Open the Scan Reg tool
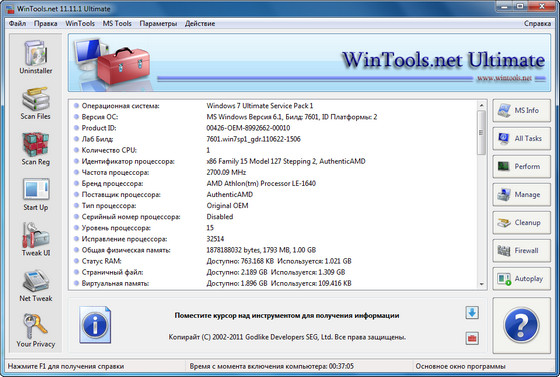The height and width of the screenshot is (377, 560). tap(35, 149)
